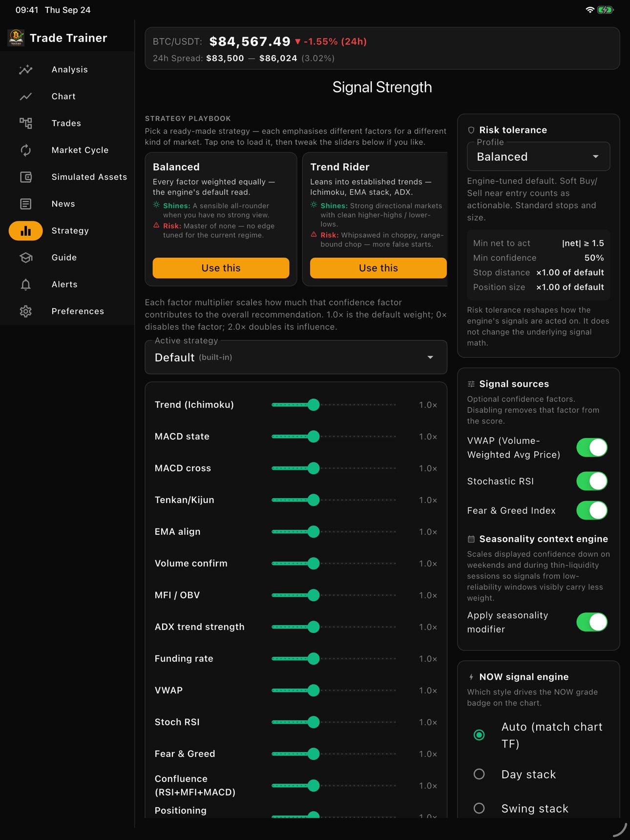Select Auto (match chart TF) radio option
This screenshot has height=840, width=630.
(479, 735)
